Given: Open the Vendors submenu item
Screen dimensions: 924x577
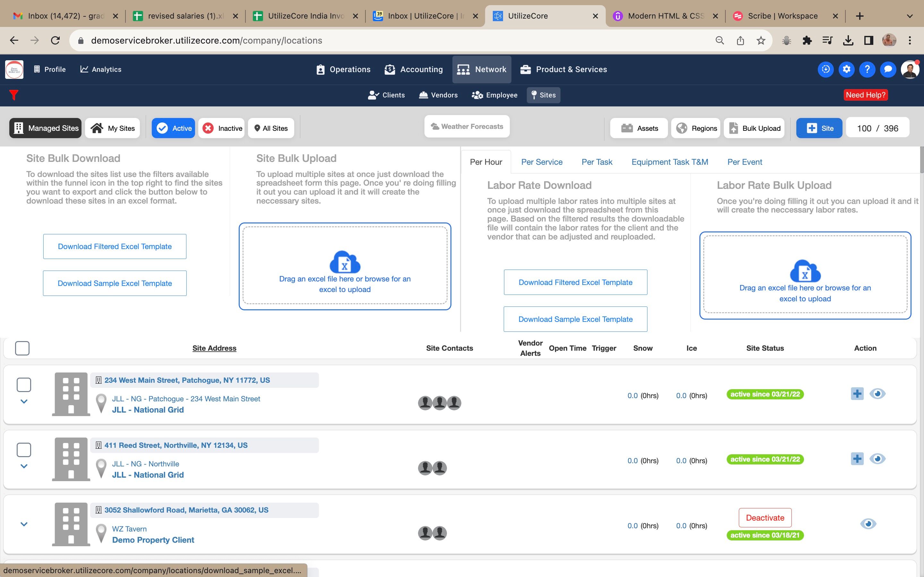Looking at the screenshot, I should 438,95.
